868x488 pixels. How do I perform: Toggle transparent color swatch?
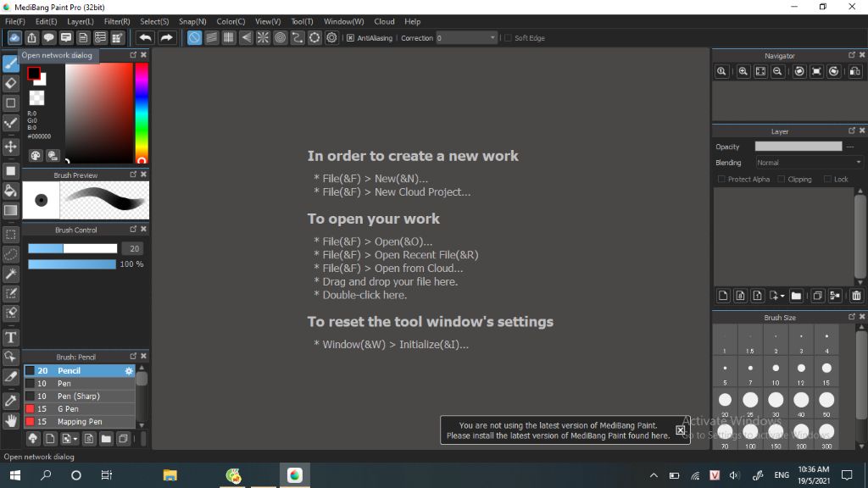(x=36, y=98)
